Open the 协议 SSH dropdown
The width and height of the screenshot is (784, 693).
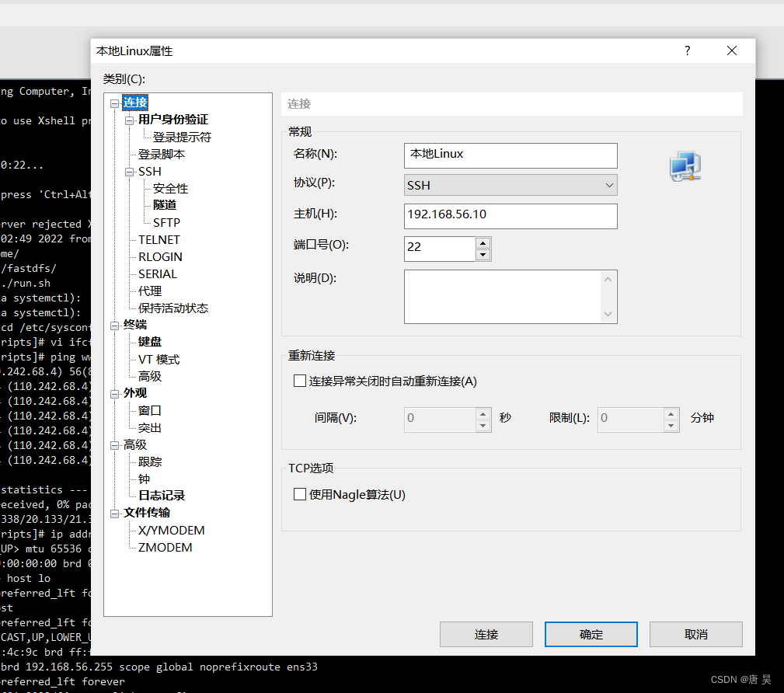tap(510, 185)
